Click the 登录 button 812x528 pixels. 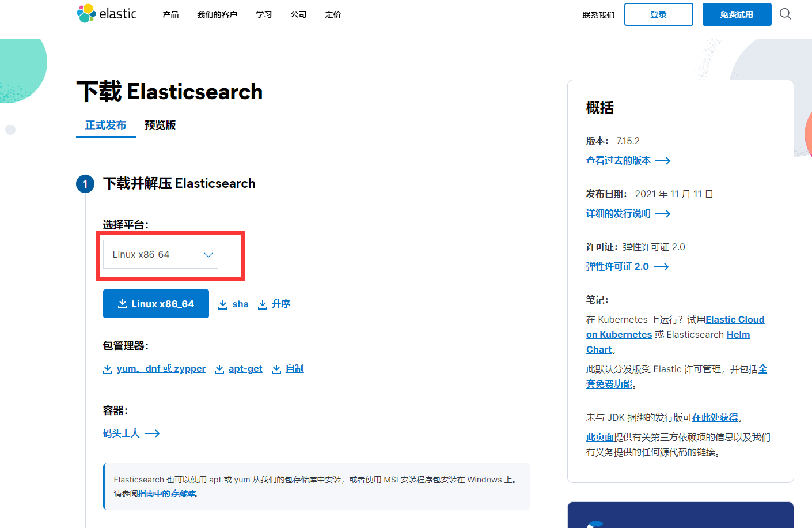[x=658, y=14]
